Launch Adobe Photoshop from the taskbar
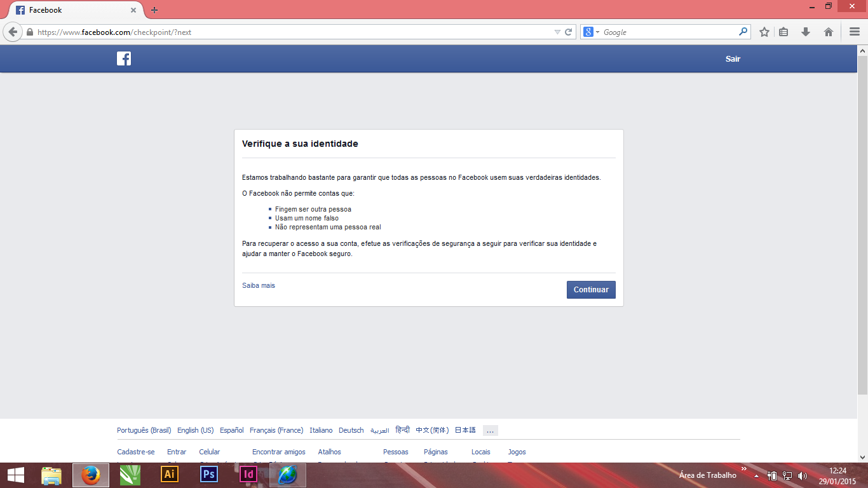868x488 pixels. (x=209, y=475)
